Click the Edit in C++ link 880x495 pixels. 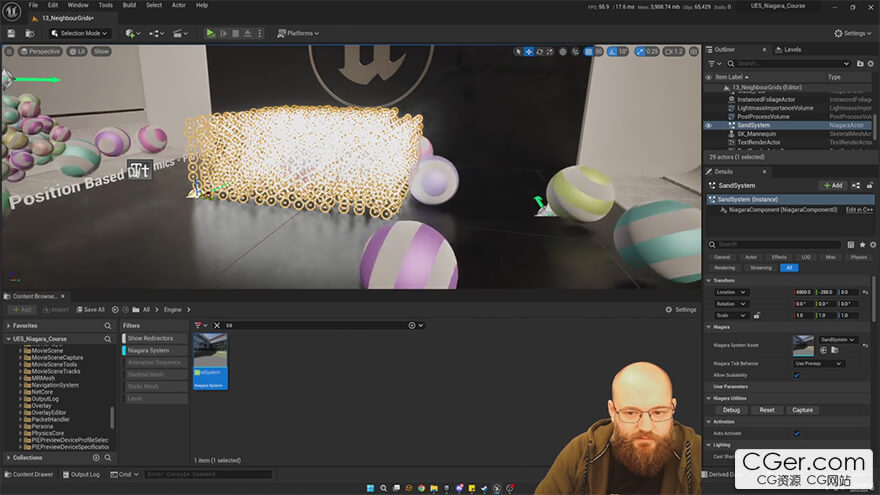pyautogui.click(x=859, y=210)
